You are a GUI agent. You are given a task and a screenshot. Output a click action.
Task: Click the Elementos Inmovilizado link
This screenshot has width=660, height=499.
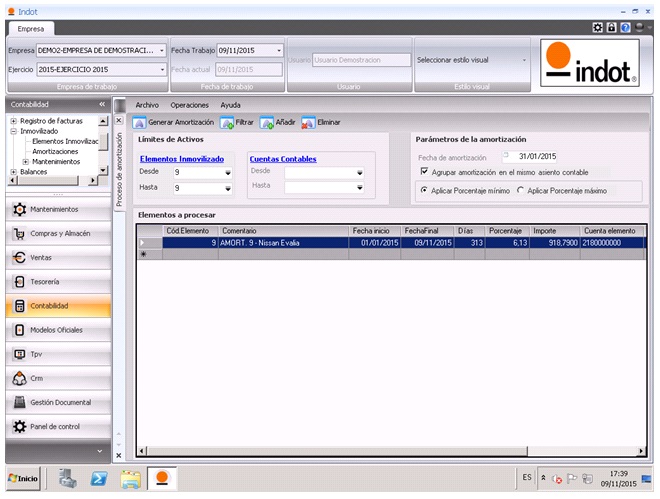182,158
